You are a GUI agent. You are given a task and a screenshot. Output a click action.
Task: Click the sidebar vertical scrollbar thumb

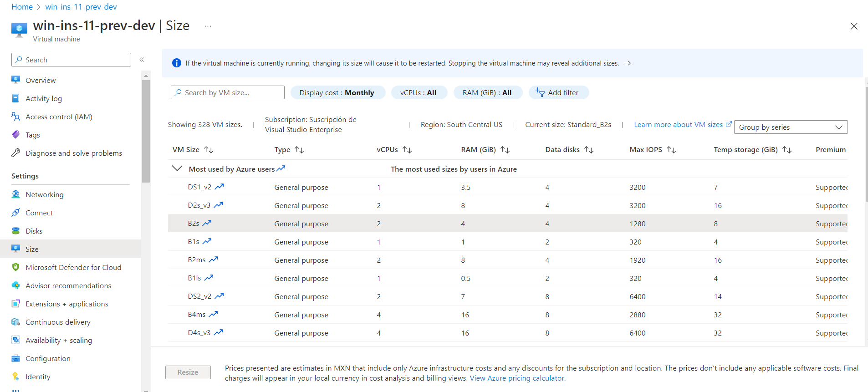(x=146, y=131)
